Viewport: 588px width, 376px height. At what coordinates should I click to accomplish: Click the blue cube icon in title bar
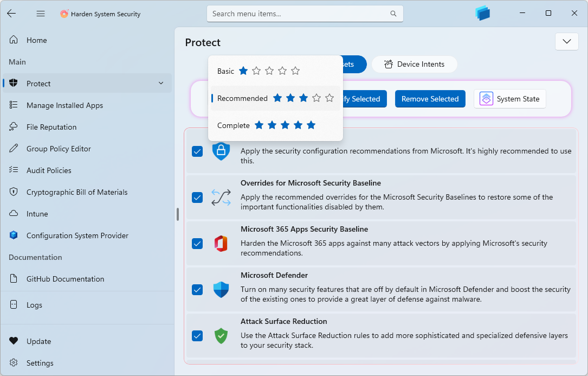coord(483,13)
